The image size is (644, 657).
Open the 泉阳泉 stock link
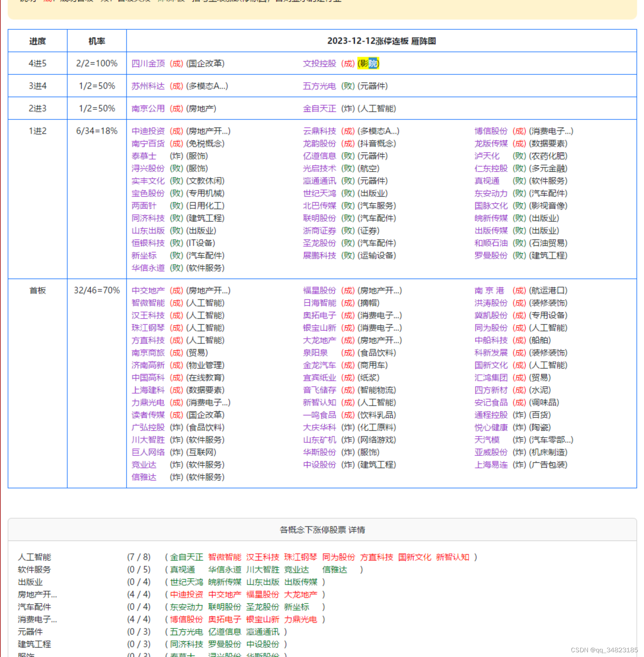click(x=316, y=353)
